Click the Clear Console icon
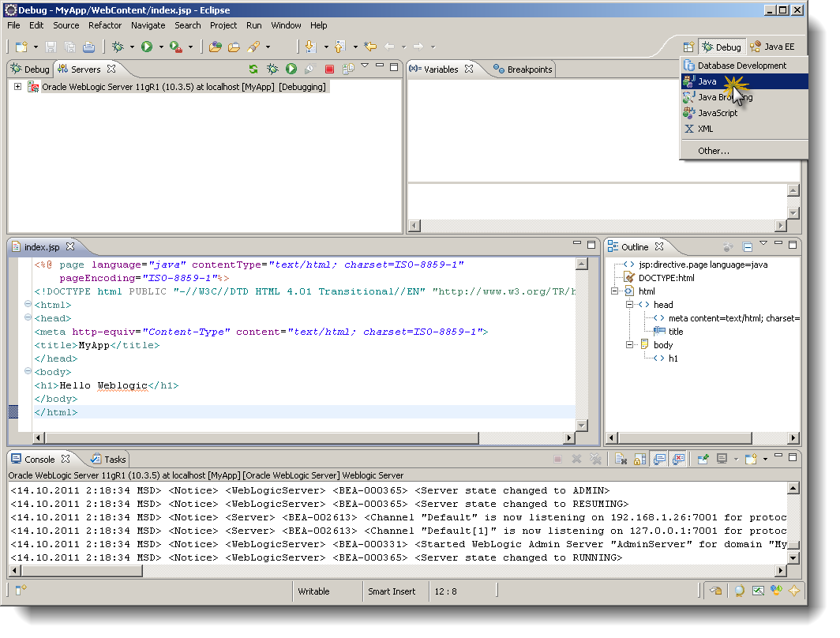This screenshot has width=840, height=638. [621, 459]
